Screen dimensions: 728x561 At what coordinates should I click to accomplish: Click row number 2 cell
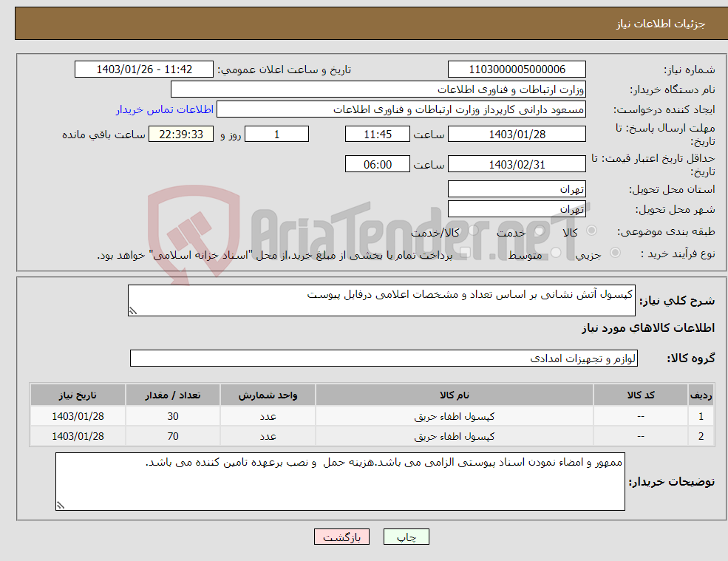pyautogui.click(x=701, y=437)
